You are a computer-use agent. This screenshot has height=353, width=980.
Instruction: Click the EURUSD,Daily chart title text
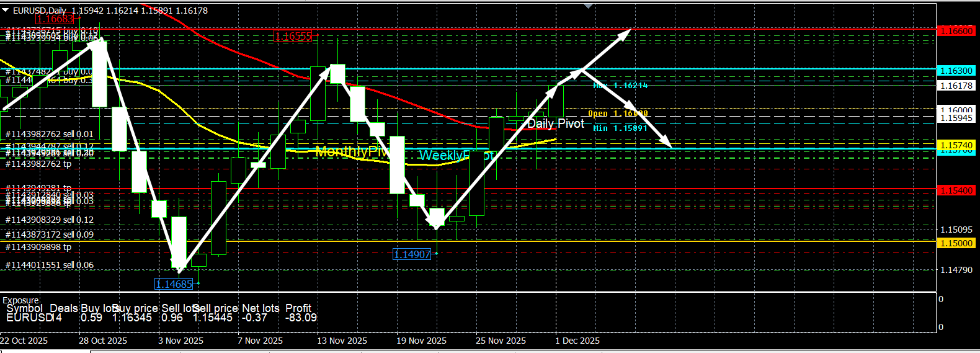click(40, 11)
